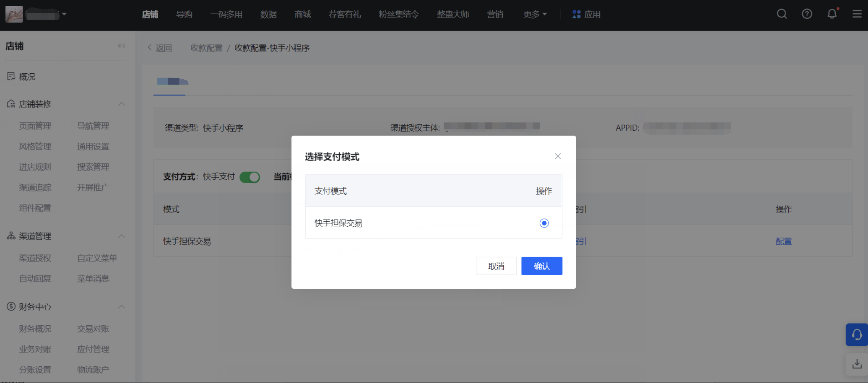Viewport: 868px width, 383px height.
Task: Click the 财务中心 coin icon
Action: 11,306
